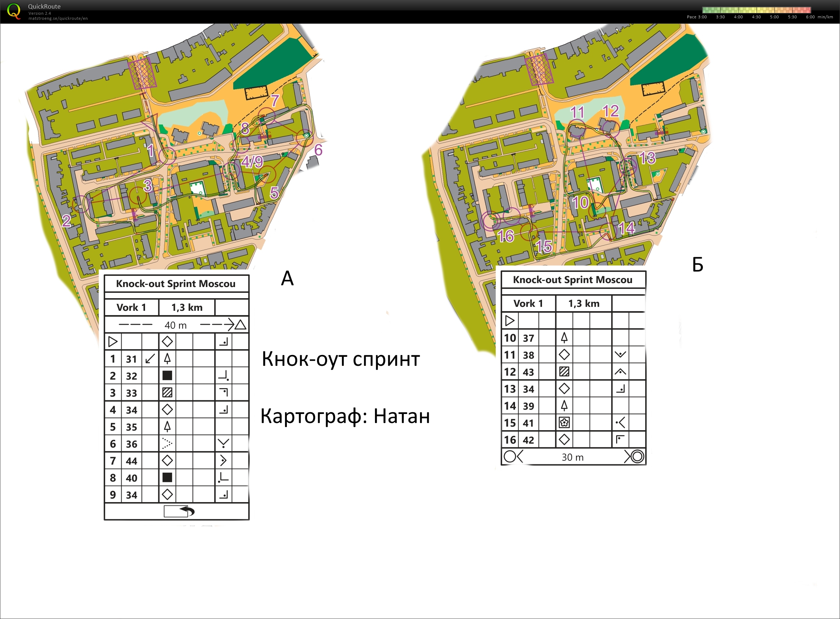Click control number 16 on map Б
Image resolution: width=840 pixels, height=619 pixels.
[x=506, y=236]
